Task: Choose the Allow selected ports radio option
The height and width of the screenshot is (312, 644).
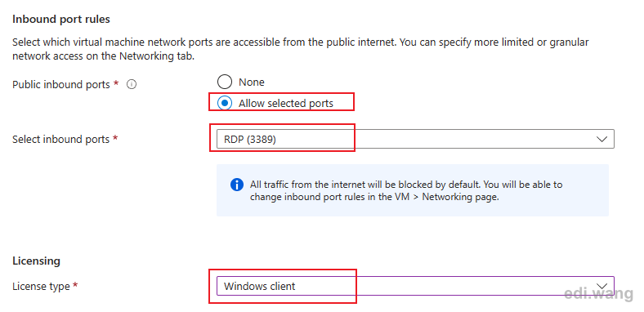Action: point(225,103)
